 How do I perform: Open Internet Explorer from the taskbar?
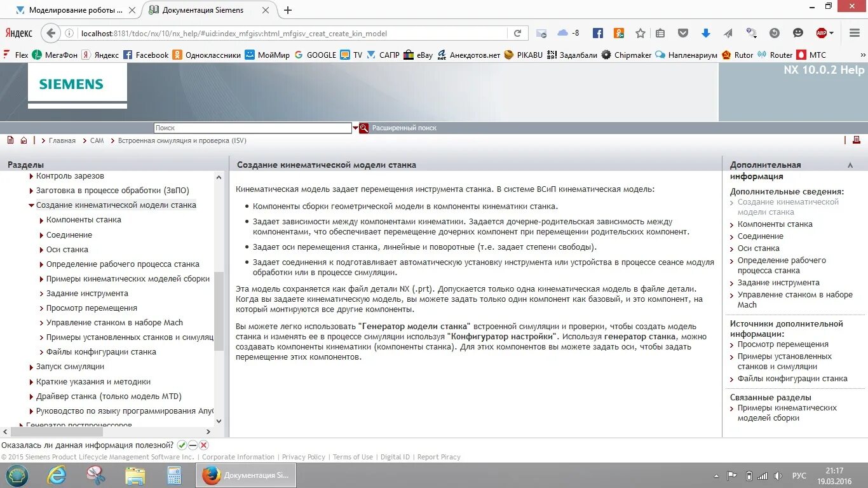pyautogui.click(x=57, y=475)
